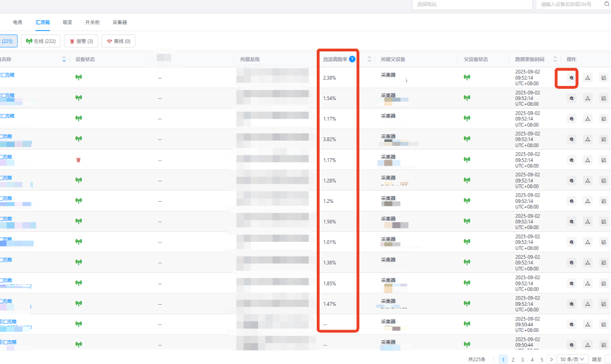
Task: Go to page 3 in pagination
Action: point(522,359)
